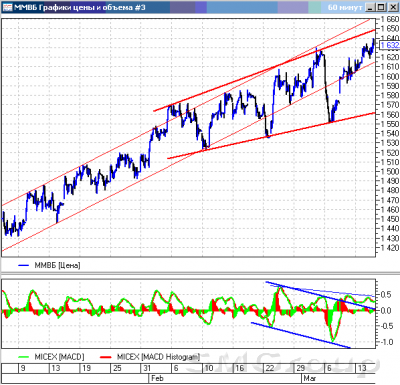The width and height of the screenshot is (400, 385).
Task: Click the window title ММВБ Графики цены и объема
Action: pyautogui.click(x=80, y=7)
